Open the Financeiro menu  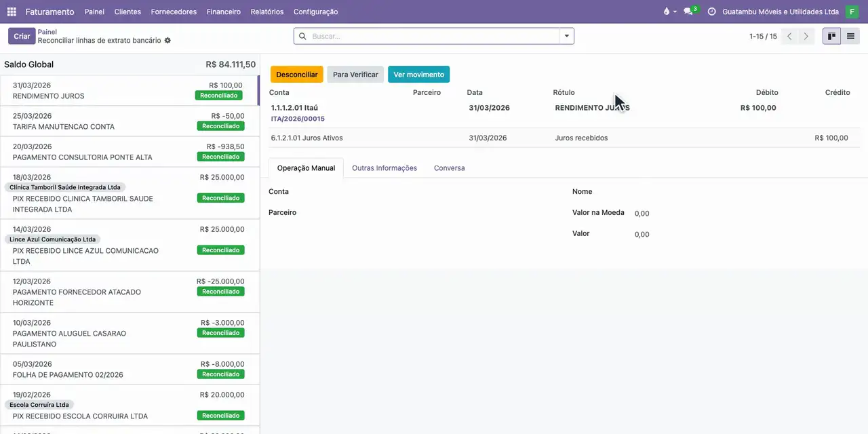224,12
